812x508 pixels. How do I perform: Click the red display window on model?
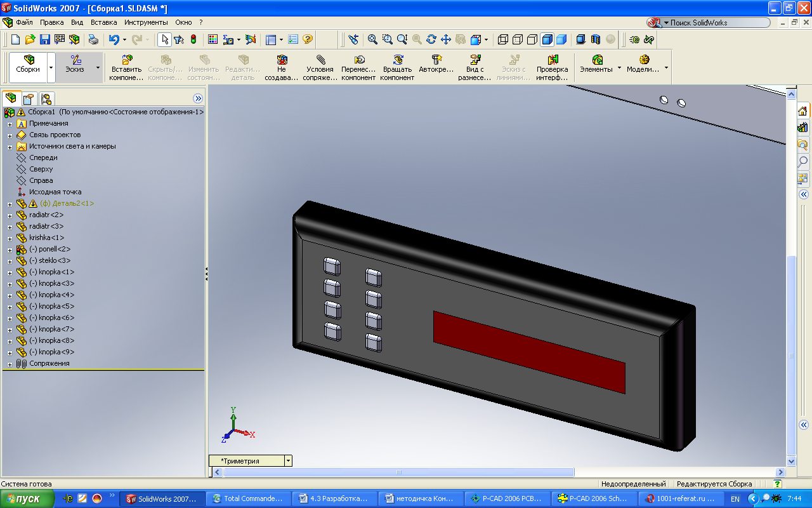tap(528, 351)
